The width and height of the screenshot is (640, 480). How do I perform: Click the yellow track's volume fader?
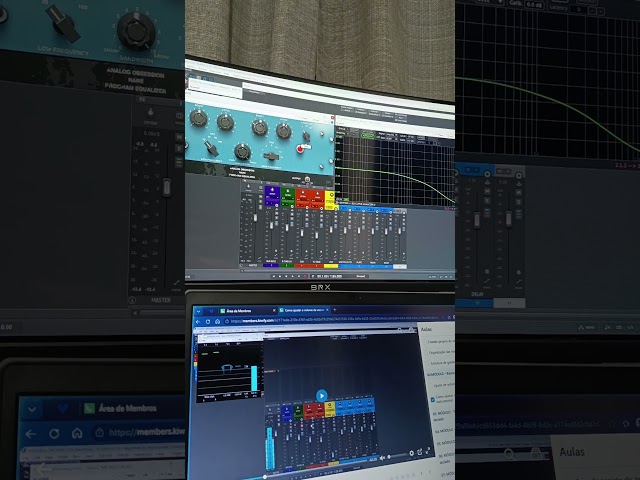[331, 230]
